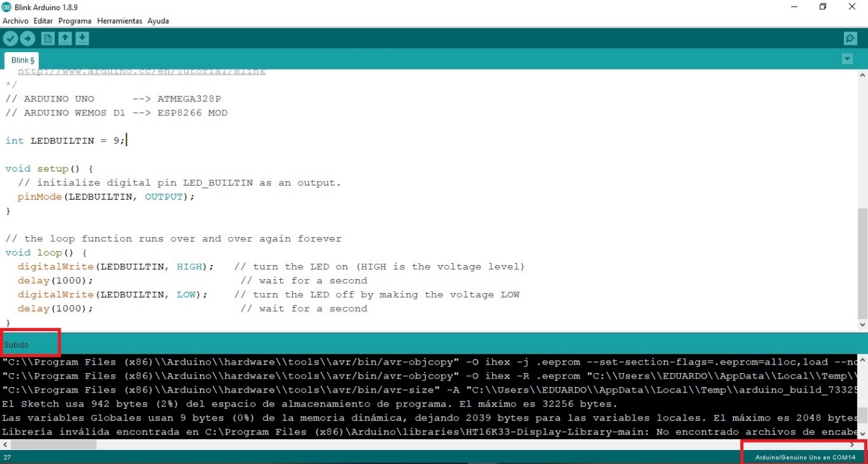The height and width of the screenshot is (464, 868).
Task: Click the editor scrollbar up arrow
Action: 862,76
